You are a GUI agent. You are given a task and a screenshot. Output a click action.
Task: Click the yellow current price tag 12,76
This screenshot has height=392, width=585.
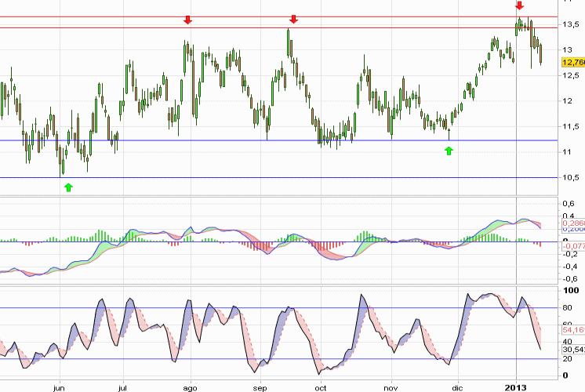[x=572, y=61]
